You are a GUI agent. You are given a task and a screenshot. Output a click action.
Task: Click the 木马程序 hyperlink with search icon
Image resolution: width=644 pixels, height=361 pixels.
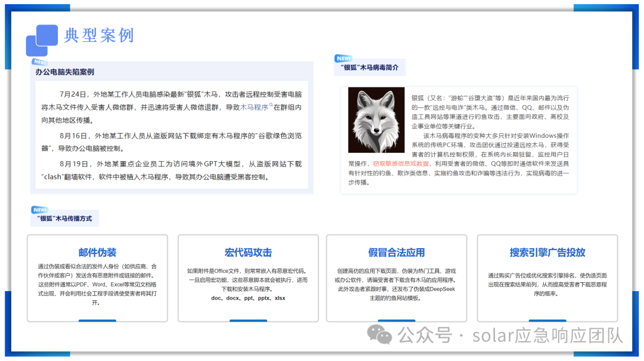click(x=254, y=107)
